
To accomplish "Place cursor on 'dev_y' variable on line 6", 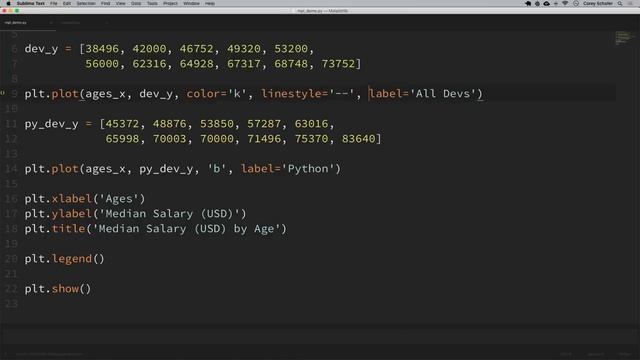I will [x=41, y=49].
